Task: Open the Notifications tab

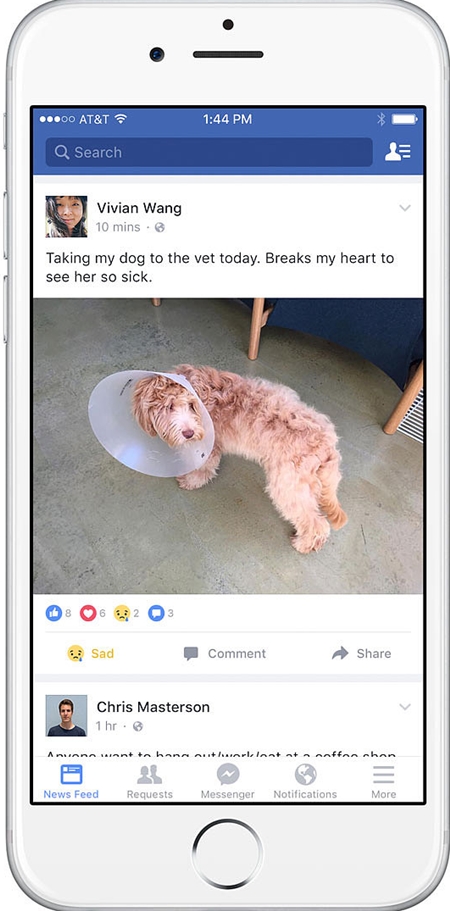Action: point(305,782)
